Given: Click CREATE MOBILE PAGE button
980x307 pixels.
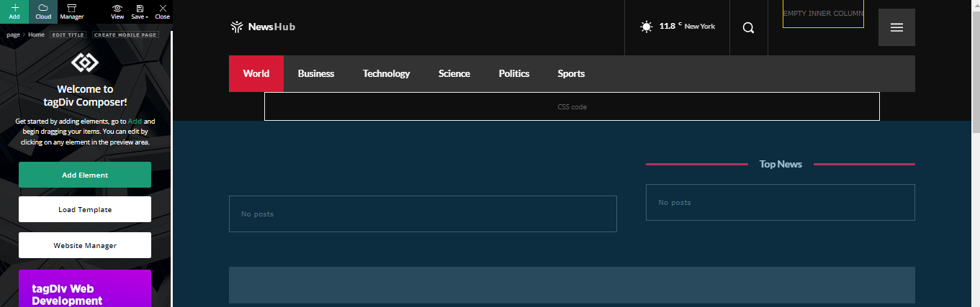Looking at the screenshot, I should (124, 35).
